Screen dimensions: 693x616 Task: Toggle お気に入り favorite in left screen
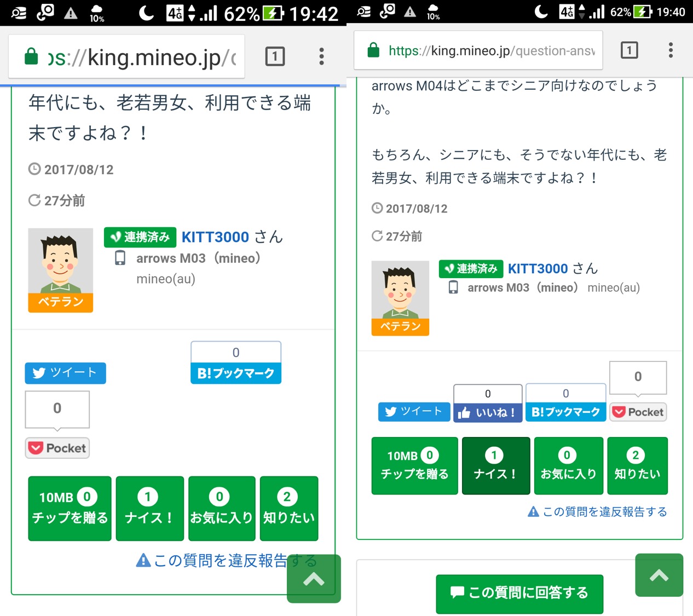click(x=221, y=508)
